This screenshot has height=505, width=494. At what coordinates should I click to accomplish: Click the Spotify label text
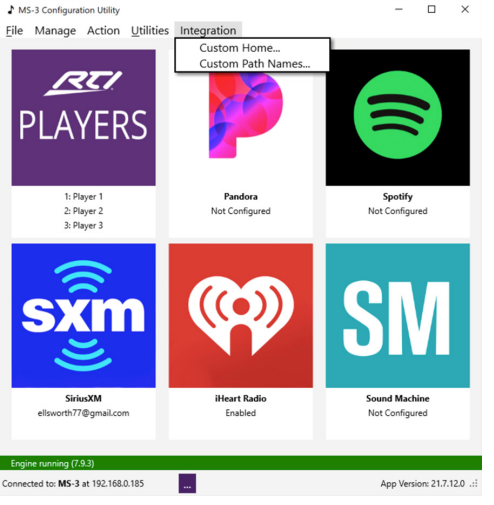pos(398,197)
